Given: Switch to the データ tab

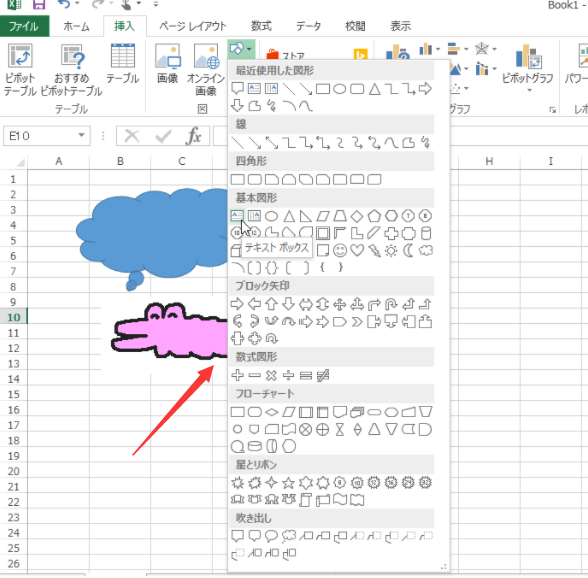Looking at the screenshot, I should [x=308, y=26].
